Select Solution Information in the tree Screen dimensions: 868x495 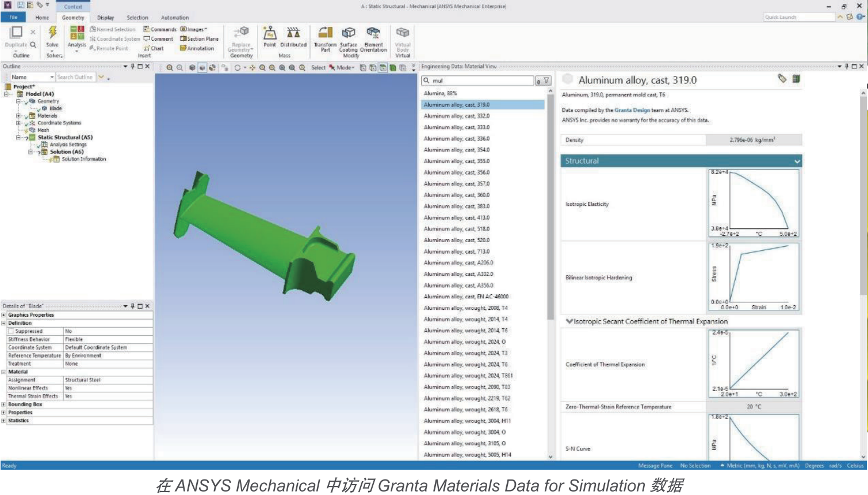click(x=84, y=159)
